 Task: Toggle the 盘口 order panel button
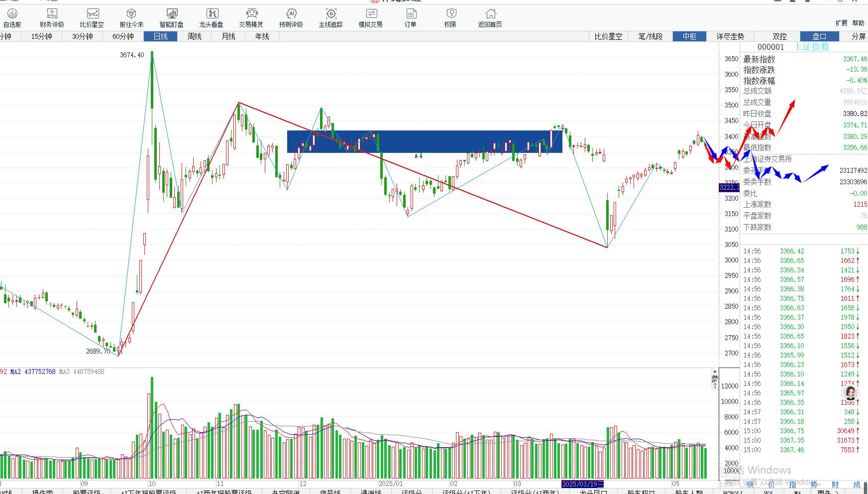[x=819, y=36]
